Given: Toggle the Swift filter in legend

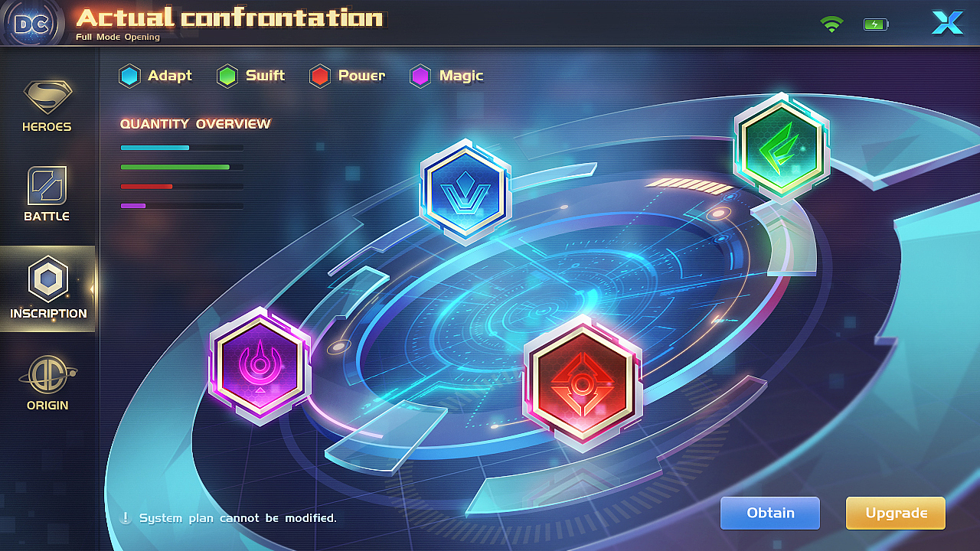Looking at the screenshot, I should point(251,76).
